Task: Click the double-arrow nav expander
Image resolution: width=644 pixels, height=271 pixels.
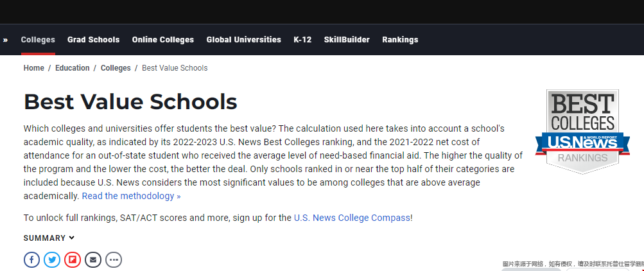Action: (5, 40)
